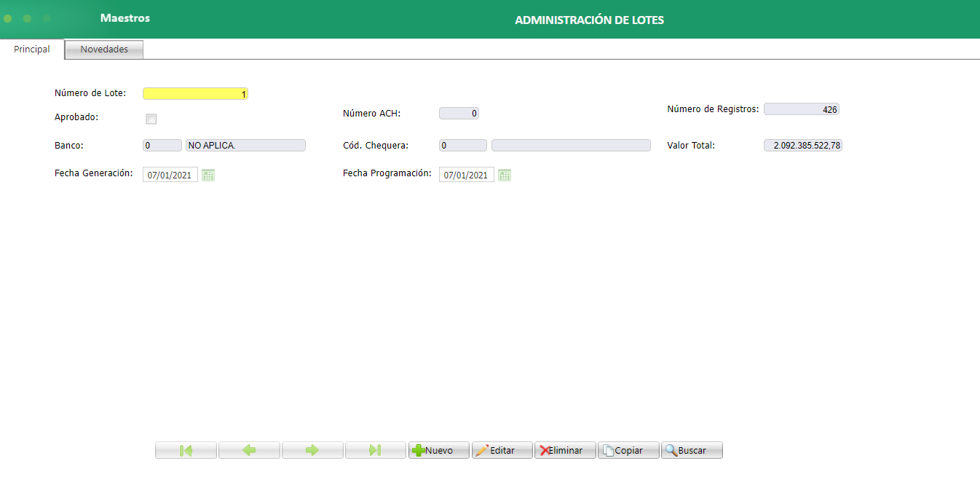Open the Maestros menu
The height and width of the screenshot is (477, 980).
125,18
